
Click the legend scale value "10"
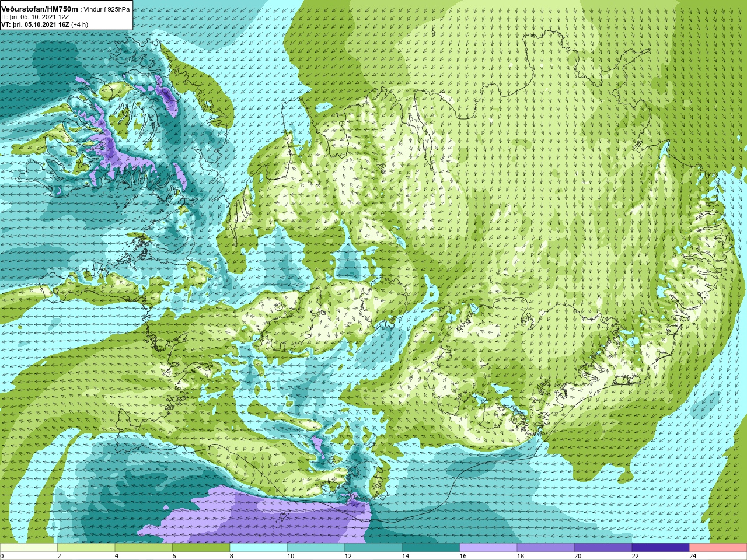291,556
